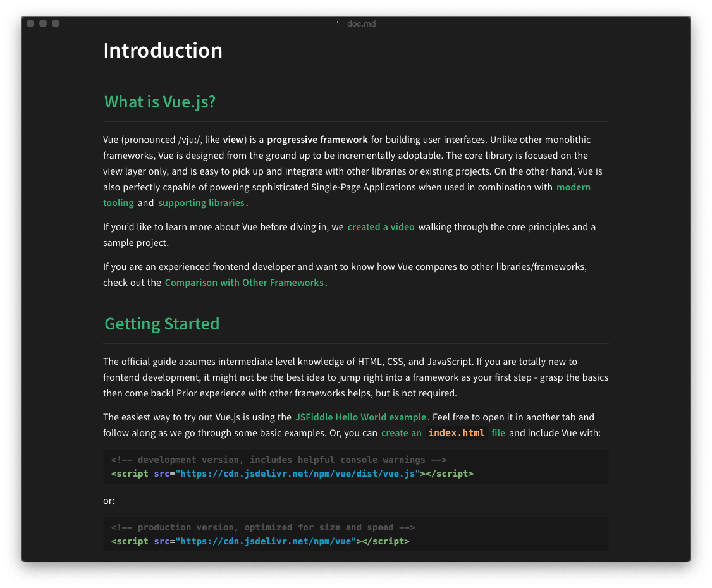Click the 'or:' text between code blocks
This screenshot has height=588, width=712.
pyautogui.click(x=109, y=501)
